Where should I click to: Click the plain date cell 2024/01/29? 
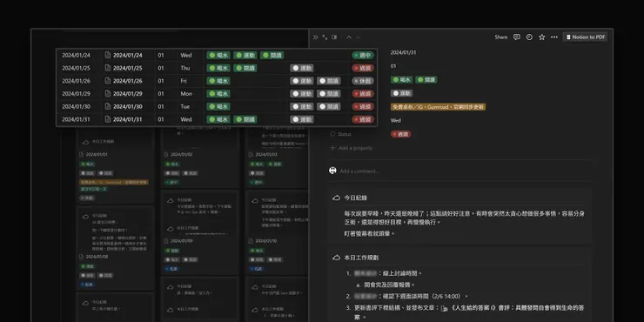pyautogui.click(x=76, y=94)
